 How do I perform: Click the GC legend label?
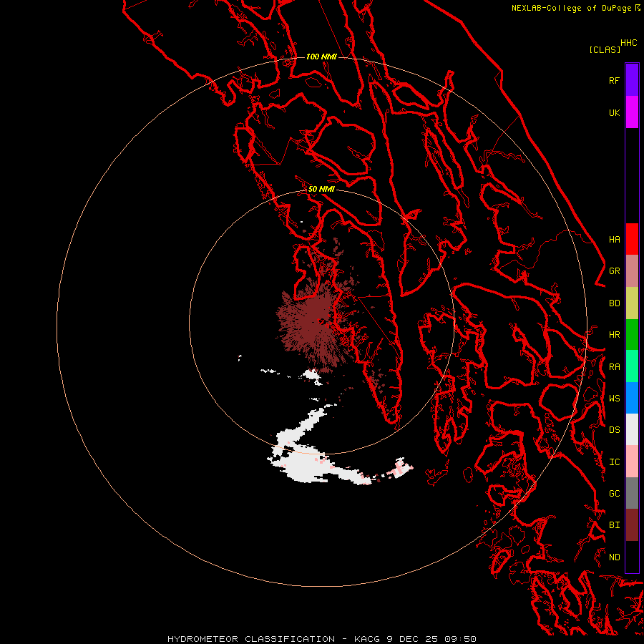(x=614, y=493)
